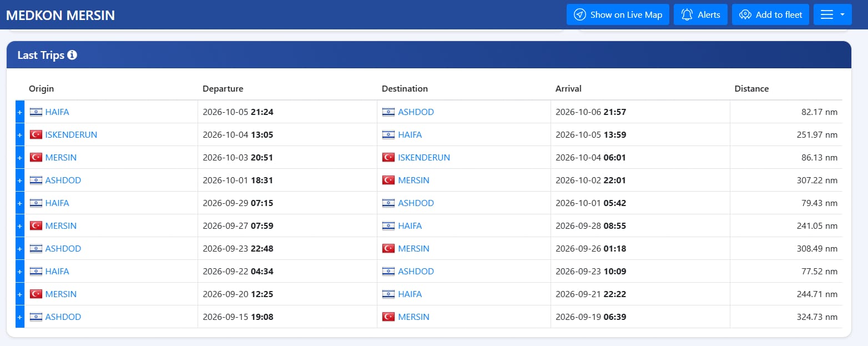Image resolution: width=868 pixels, height=346 pixels.
Task: Click the Show on Live Map button
Action: (618, 14)
